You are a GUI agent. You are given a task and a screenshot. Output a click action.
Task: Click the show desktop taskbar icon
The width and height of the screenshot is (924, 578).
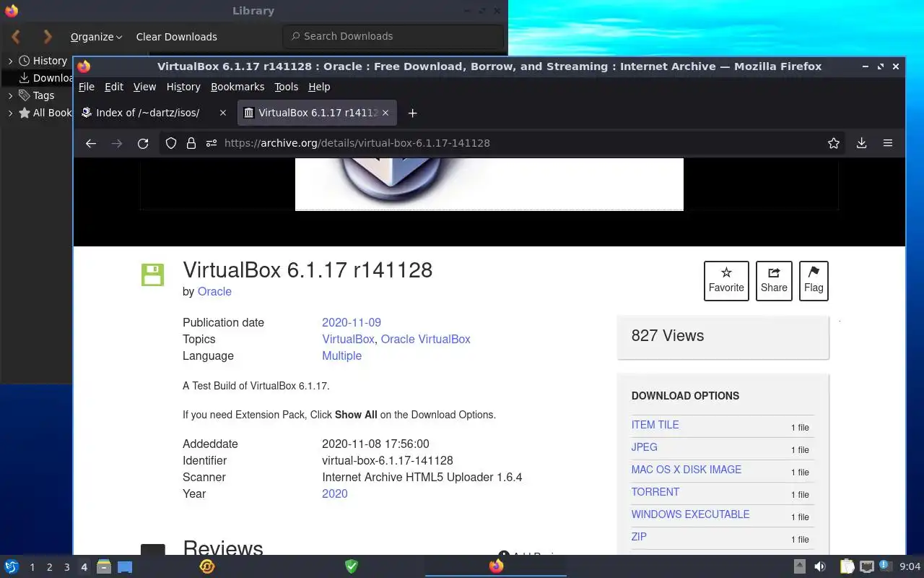[x=125, y=567]
